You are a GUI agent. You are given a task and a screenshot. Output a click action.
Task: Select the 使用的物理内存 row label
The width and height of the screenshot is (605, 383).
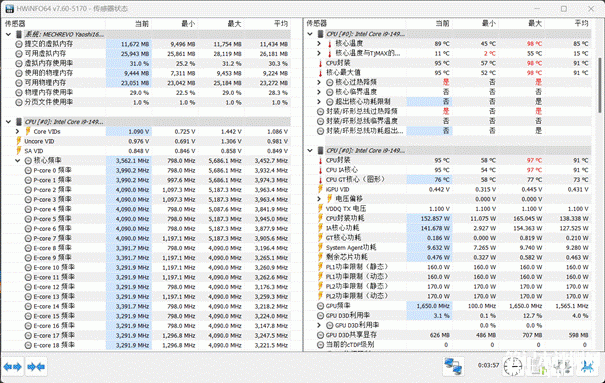[x=49, y=73]
